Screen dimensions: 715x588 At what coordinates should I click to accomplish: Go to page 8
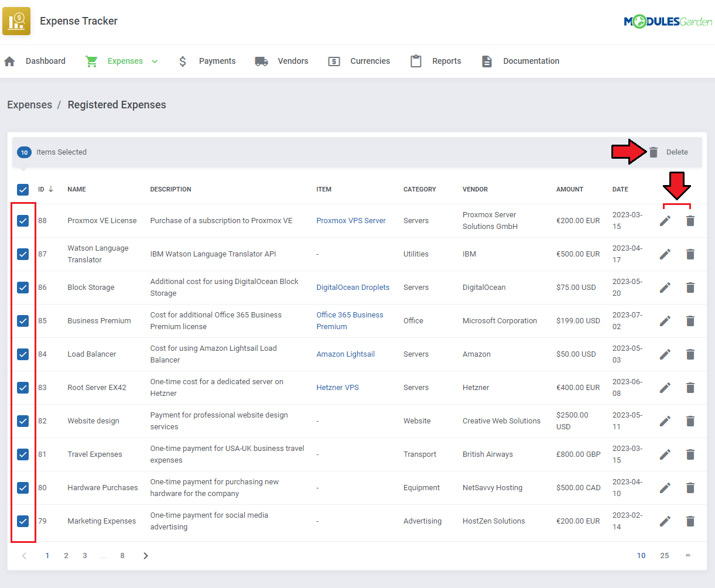pos(122,556)
